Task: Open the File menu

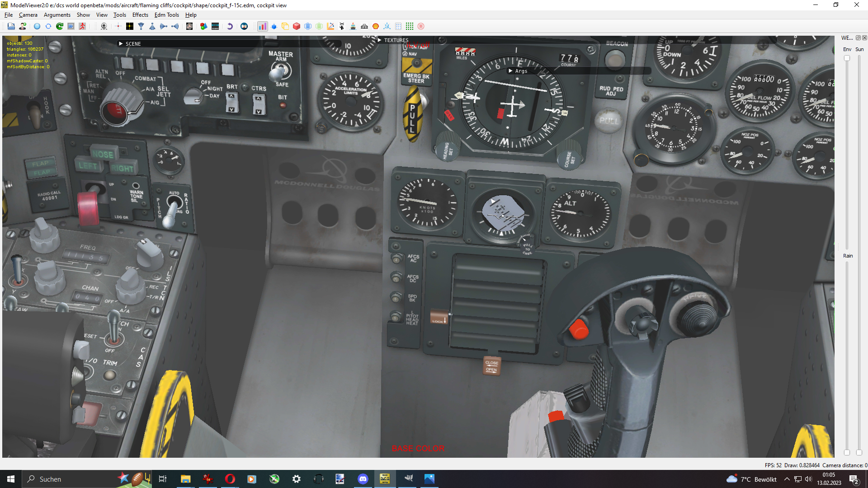Action: point(9,15)
